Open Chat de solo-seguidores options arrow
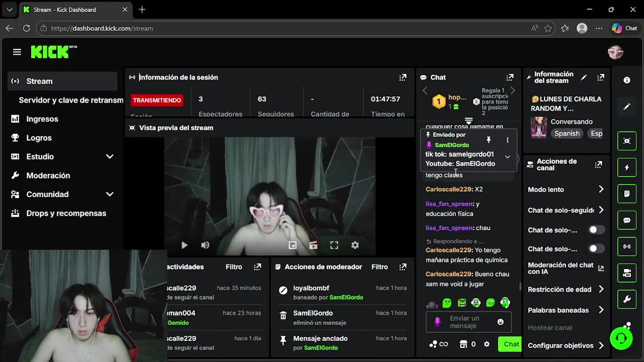The width and height of the screenshot is (644, 362). (x=601, y=210)
